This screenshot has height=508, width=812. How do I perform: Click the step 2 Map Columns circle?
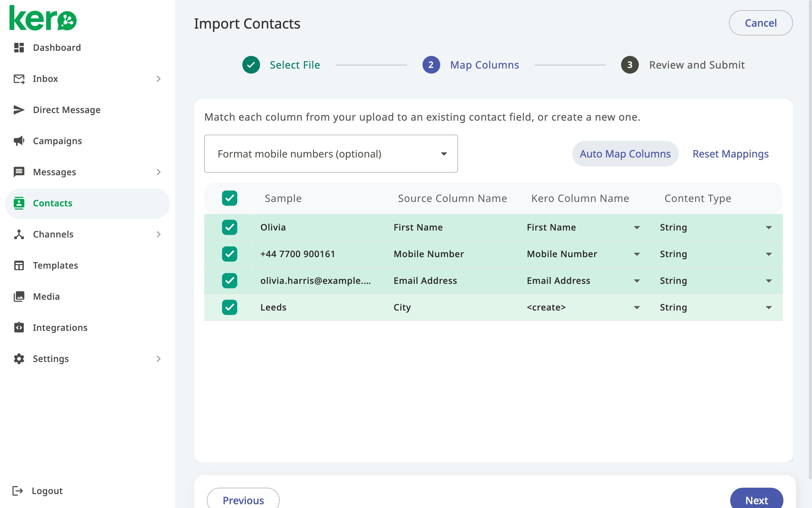pyautogui.click(x=431, y=65)
